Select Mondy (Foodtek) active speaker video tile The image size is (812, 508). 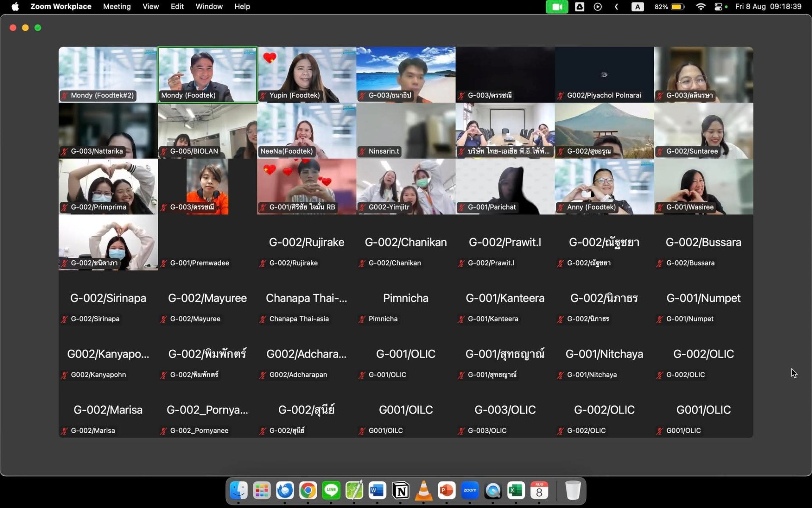tap(207, 75)
